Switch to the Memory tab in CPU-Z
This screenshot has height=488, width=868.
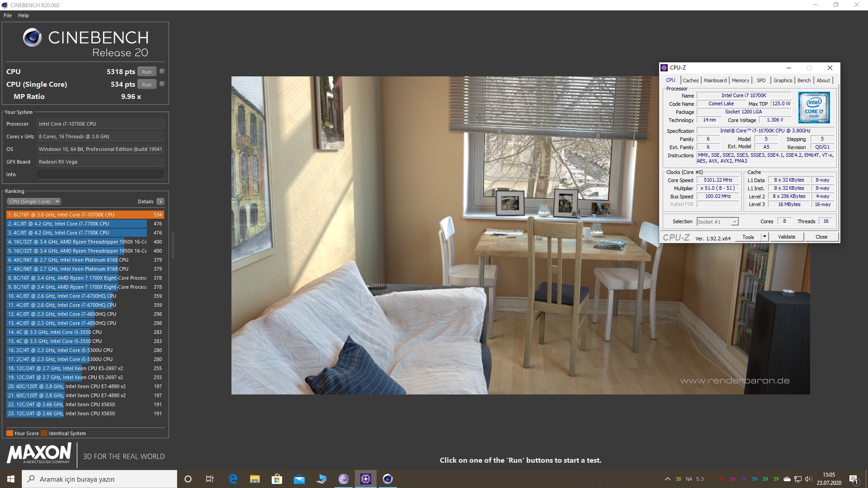[x=741, y=80]
